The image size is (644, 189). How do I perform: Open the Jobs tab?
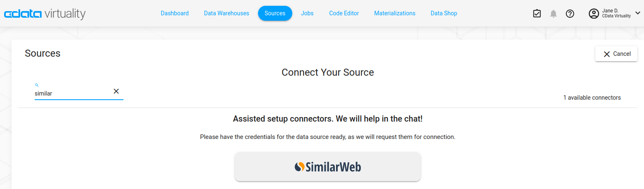click(x=307, y=13)
